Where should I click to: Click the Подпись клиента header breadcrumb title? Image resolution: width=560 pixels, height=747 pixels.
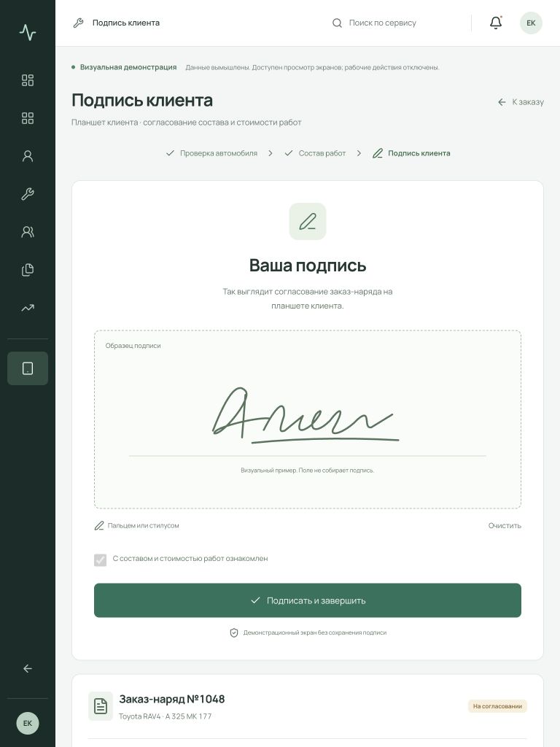126,23
